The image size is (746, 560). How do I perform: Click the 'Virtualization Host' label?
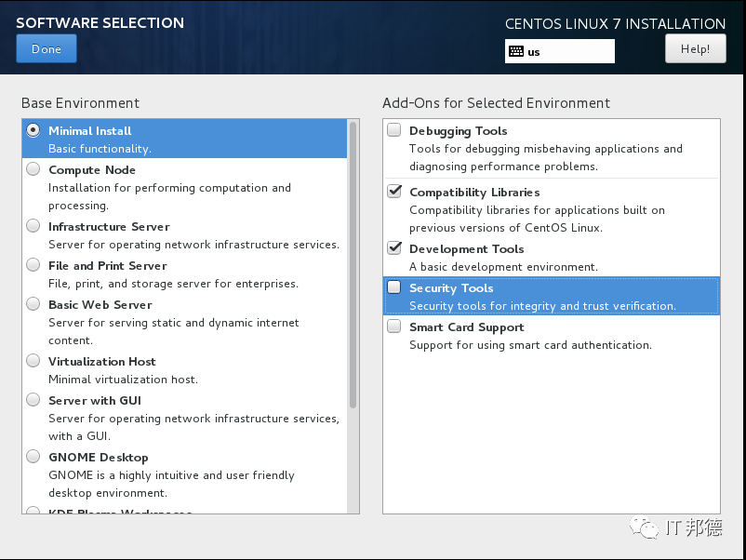click(x=101, y=362)
